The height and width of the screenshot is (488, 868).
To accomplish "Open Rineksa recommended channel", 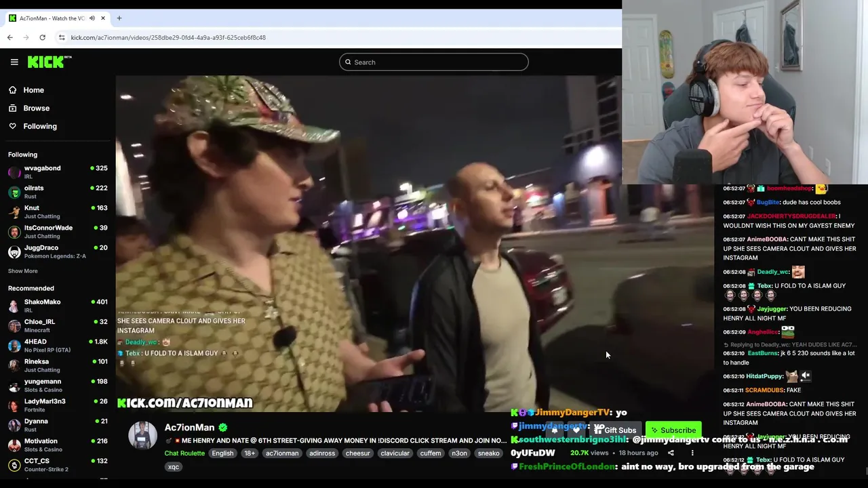I will (x=58, y=365).
